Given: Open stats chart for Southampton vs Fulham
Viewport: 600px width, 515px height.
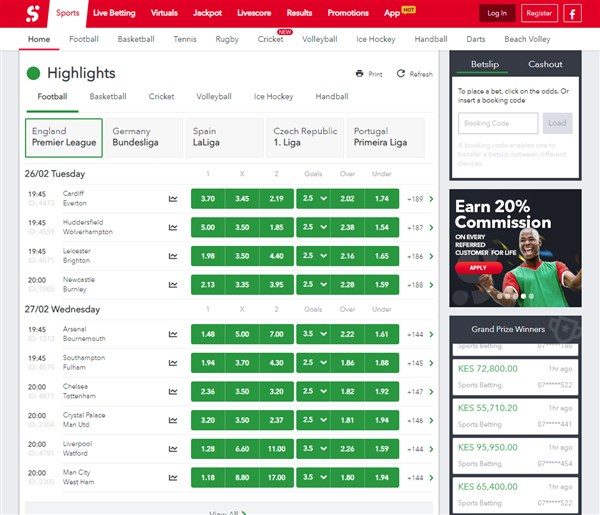Looking at the screenshot, I should [173, 363].
